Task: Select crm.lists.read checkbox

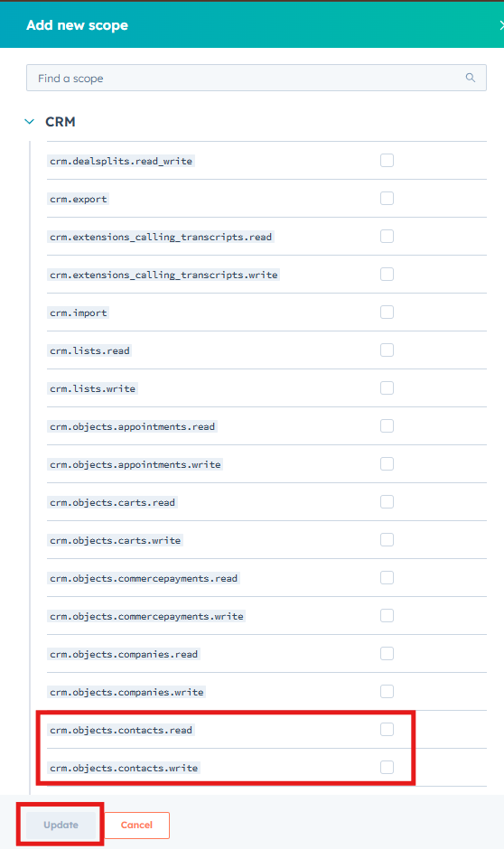Action: [387, 350]
